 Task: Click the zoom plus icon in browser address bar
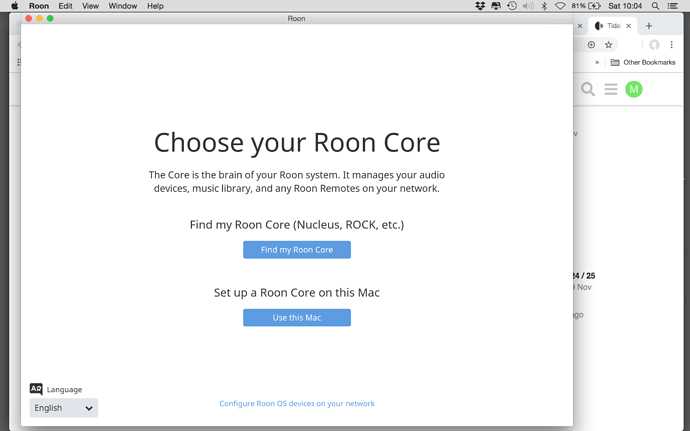point(591,44)
